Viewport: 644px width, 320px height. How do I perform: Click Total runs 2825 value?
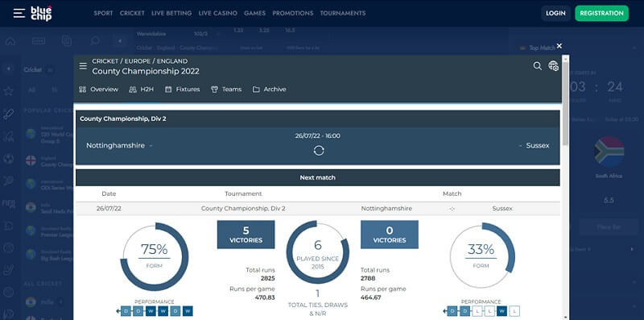(268, 278)
